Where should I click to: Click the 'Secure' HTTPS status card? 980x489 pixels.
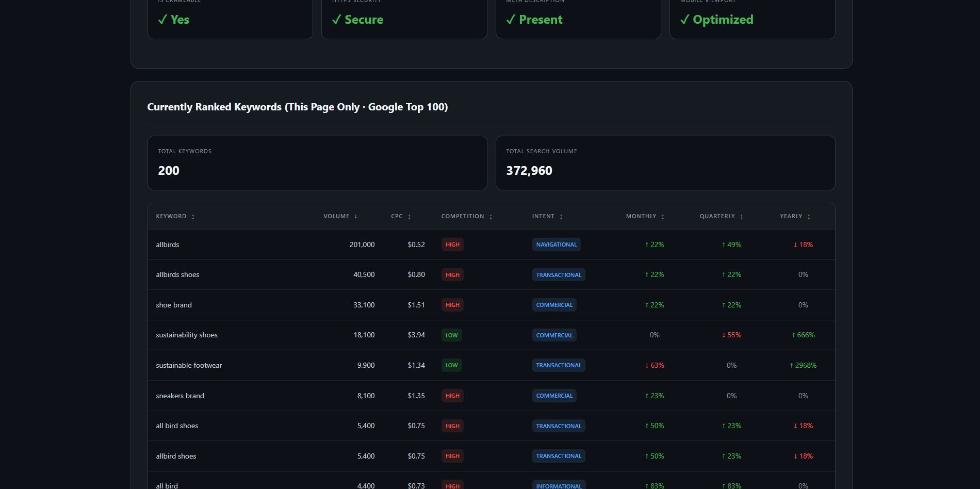404,20
